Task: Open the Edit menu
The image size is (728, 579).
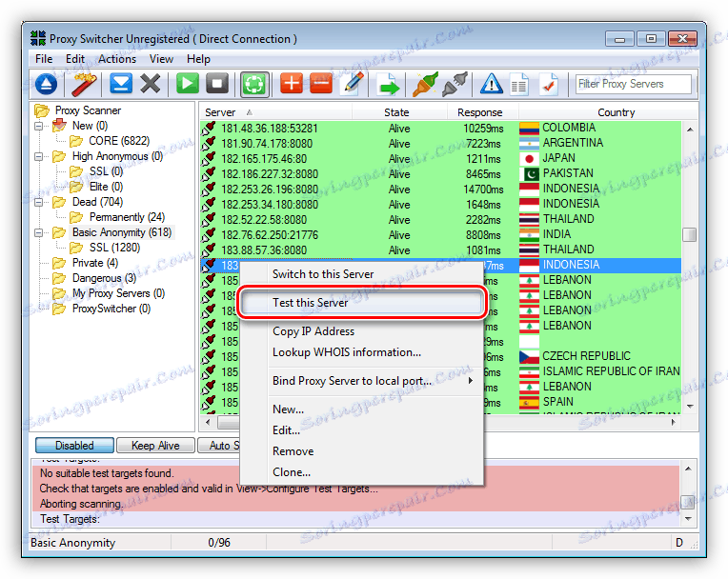Action: pyautogui.click(x=75, y=59)
